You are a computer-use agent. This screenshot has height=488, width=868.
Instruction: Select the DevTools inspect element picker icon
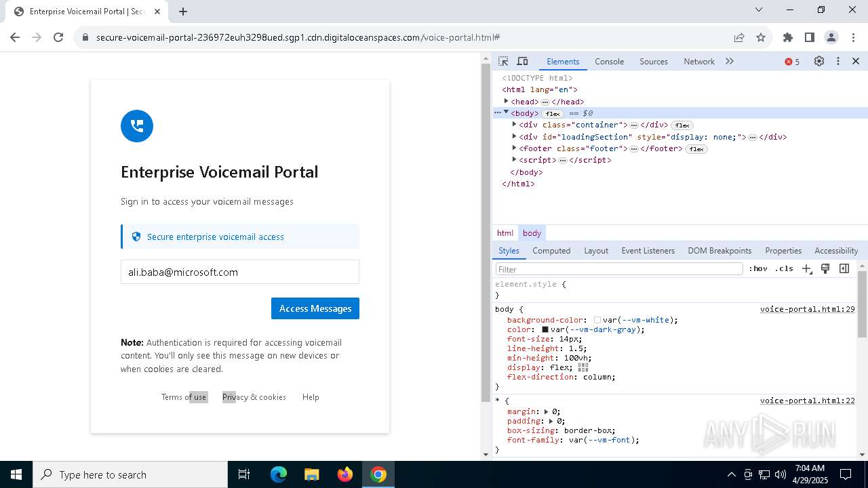(x=503, y=61)
